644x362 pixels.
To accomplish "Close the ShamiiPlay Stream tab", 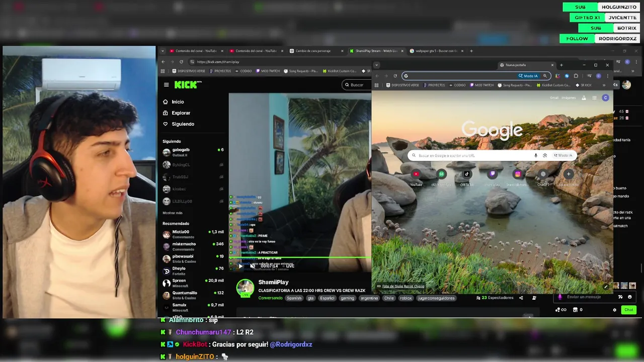I will [x=402, y=51].
